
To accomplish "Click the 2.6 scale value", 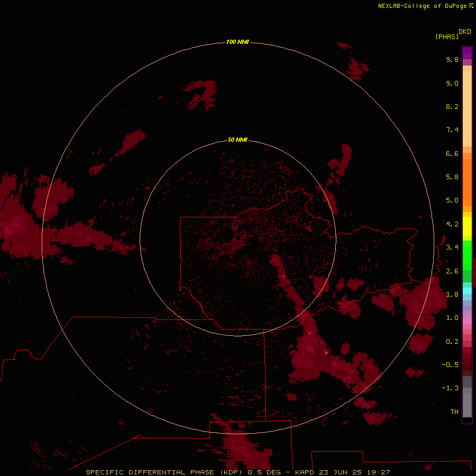I will 452,271.
